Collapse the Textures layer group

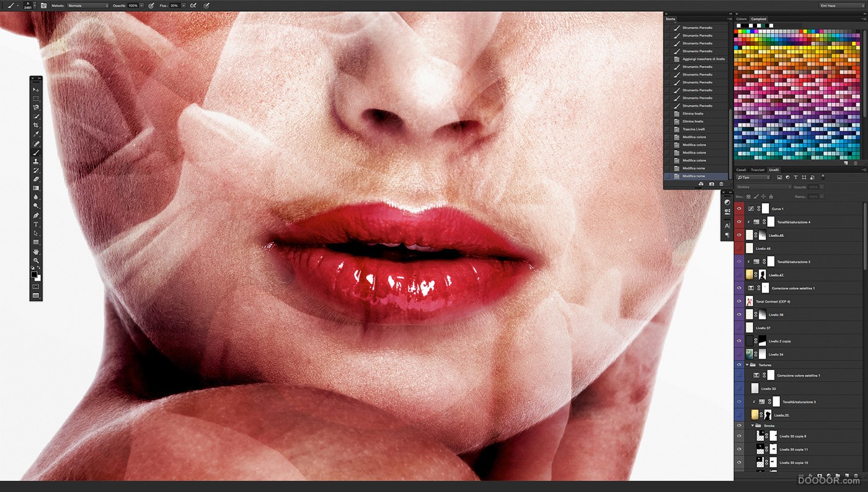[747, 365]
